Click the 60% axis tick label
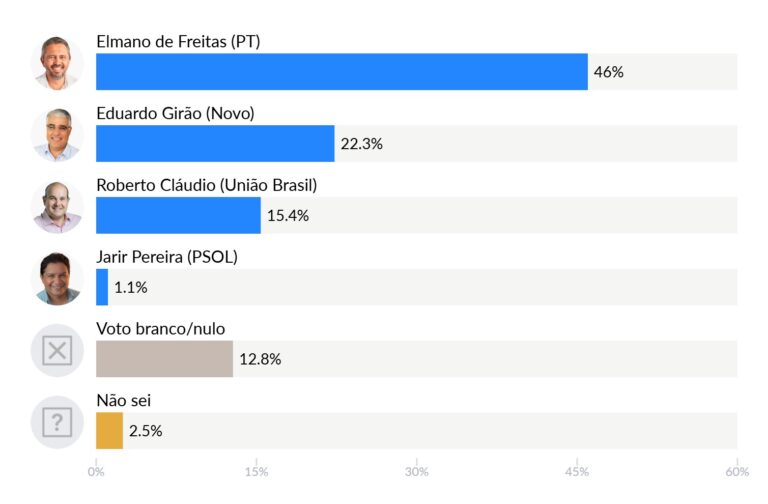 coord(736,472)
